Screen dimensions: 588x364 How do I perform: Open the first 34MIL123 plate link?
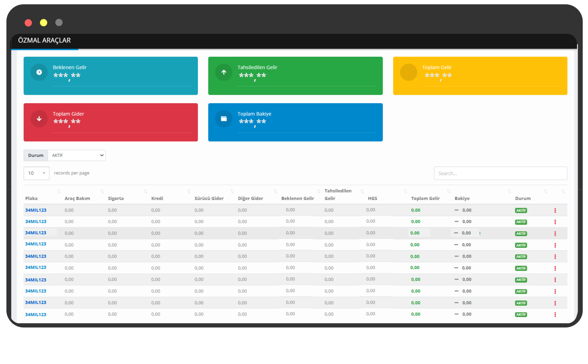(x=36, y=210)
